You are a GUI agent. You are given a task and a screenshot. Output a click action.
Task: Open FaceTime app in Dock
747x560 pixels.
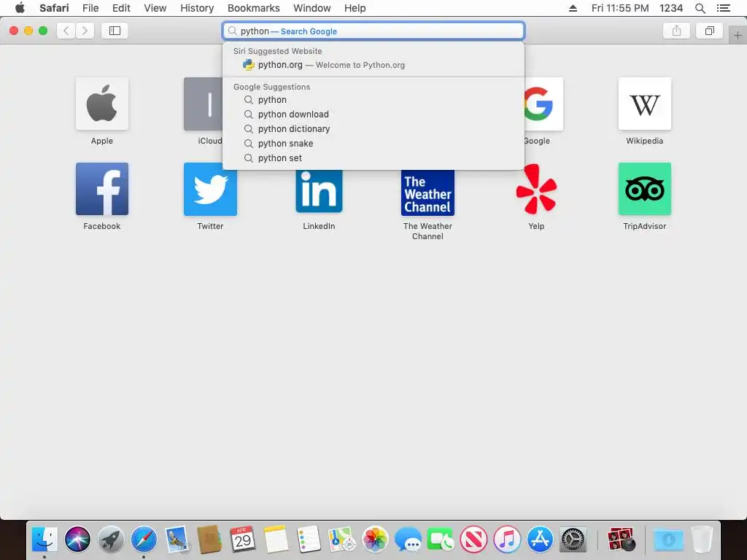click(x=441, y=540)
